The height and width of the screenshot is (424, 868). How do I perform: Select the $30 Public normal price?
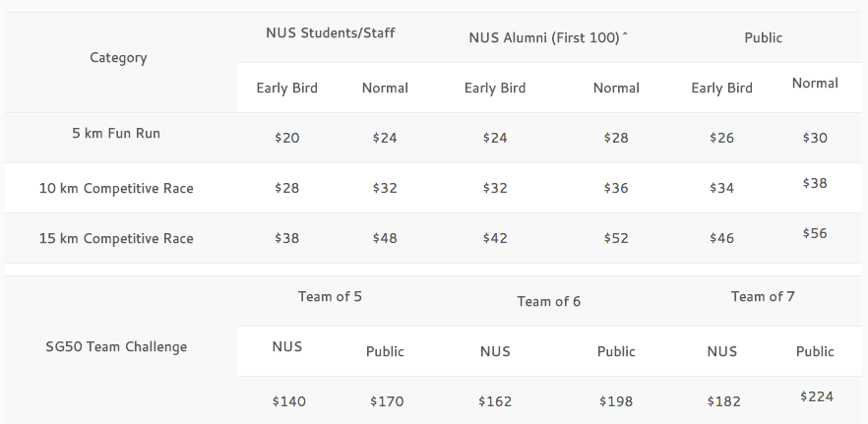click(x=815, y=138)
